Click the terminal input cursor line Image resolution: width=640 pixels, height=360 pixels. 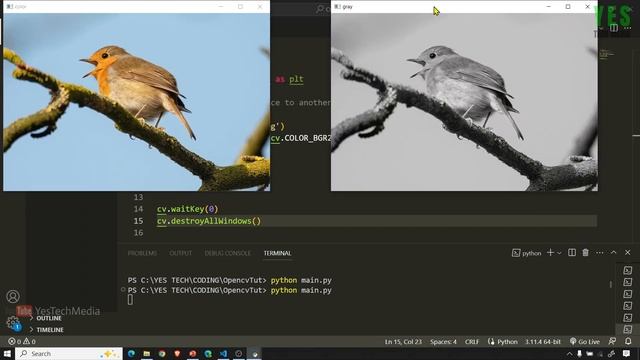pyautogui.click(x=130, y=300)
